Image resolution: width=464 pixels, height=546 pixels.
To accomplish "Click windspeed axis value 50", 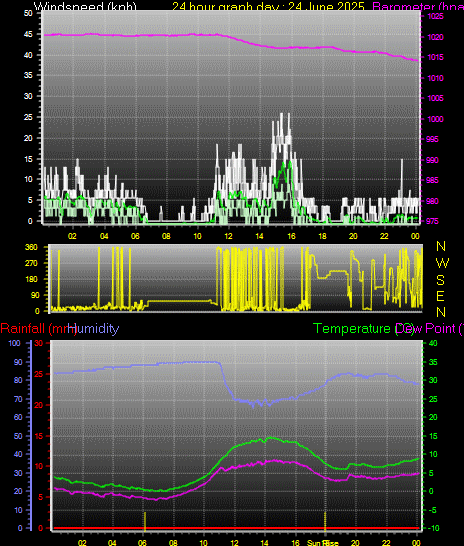I will pyautogui.click(x=28, y=13).
